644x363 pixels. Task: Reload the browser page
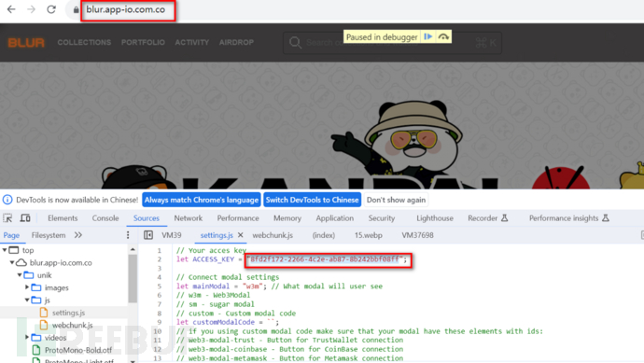[x=51, y=9]
